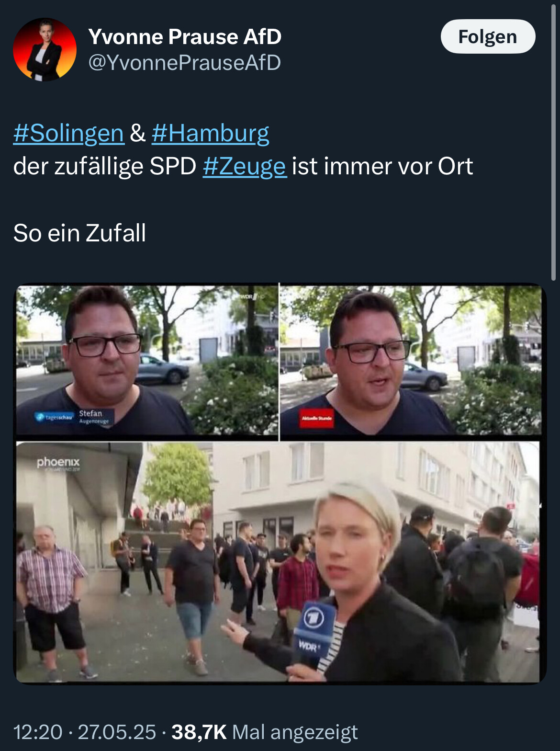Open the @YvonnePrauseAfD handle link
This screenshot has width=560, height=751.
pos(185,63)
